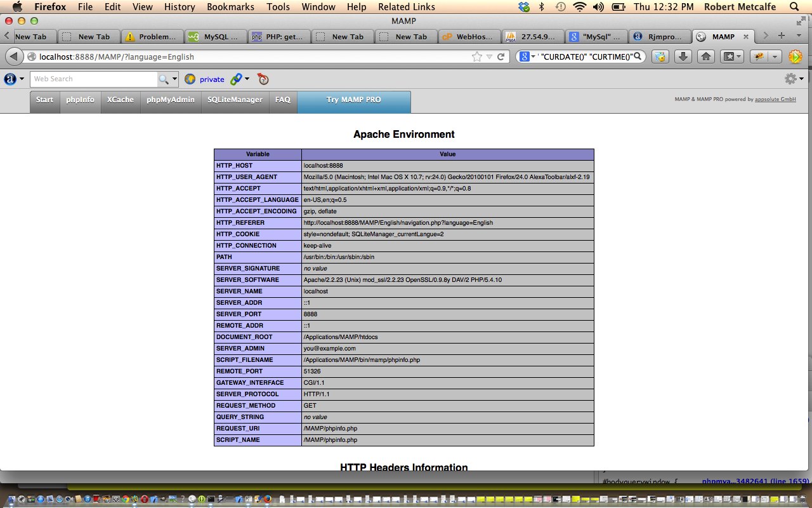Open the downloads arrow button

(x=683, y=57)
